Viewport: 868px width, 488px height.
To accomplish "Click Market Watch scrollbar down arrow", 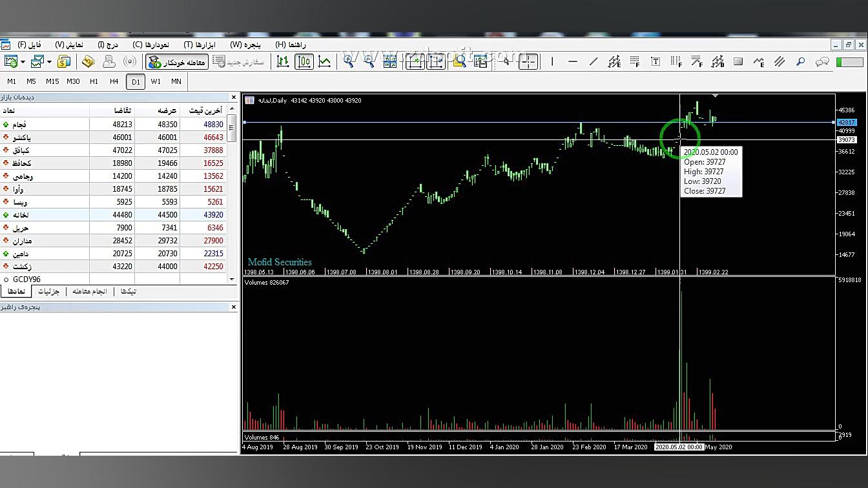I will click(232, 279).
